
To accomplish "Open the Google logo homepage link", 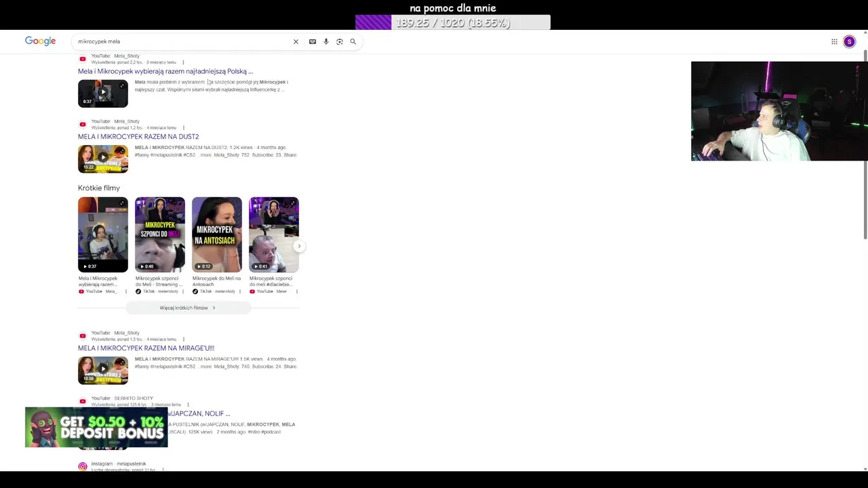I will point(40,41).
